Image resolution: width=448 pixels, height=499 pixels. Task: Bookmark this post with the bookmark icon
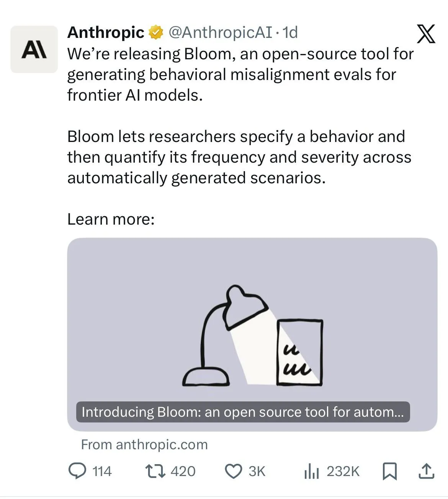390,471
